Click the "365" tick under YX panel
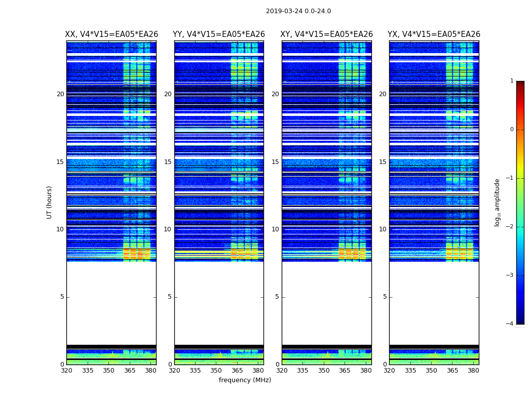 pos(452,371)
